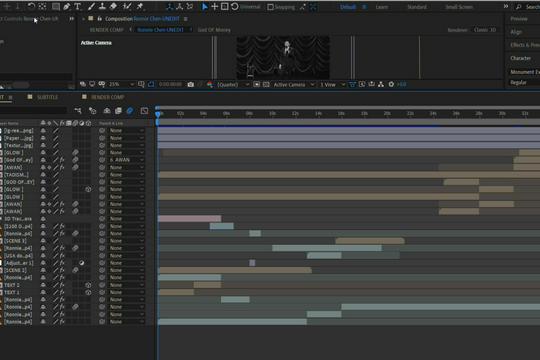Click the current timecode display in viewer

click(x=170, y=84)
